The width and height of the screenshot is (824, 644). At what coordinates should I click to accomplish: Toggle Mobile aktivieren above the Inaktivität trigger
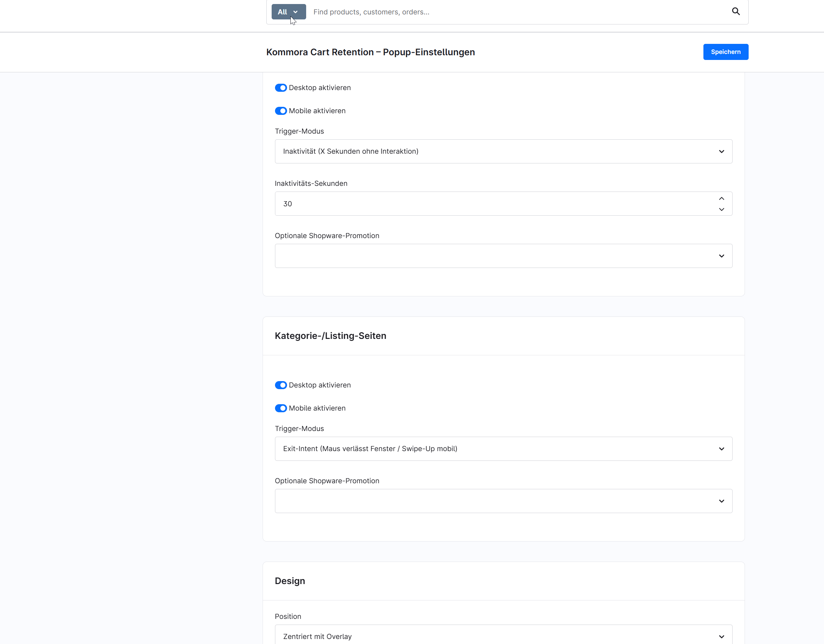[281, 111]
